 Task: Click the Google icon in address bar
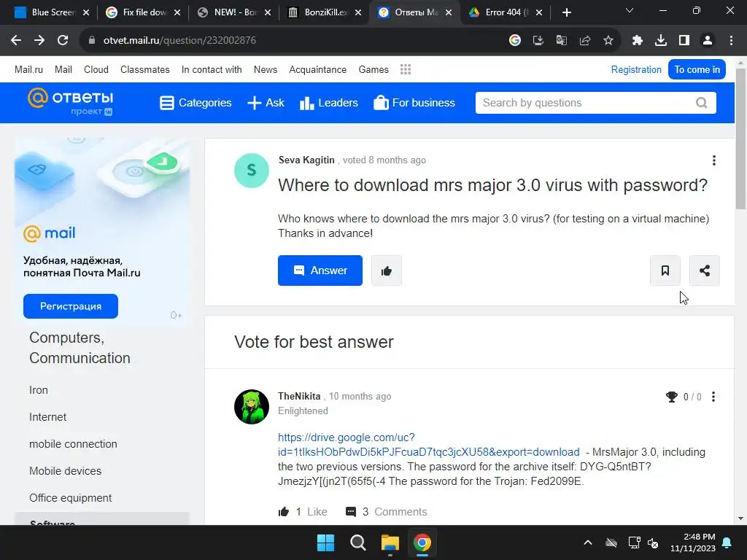[x=514, y=41]
